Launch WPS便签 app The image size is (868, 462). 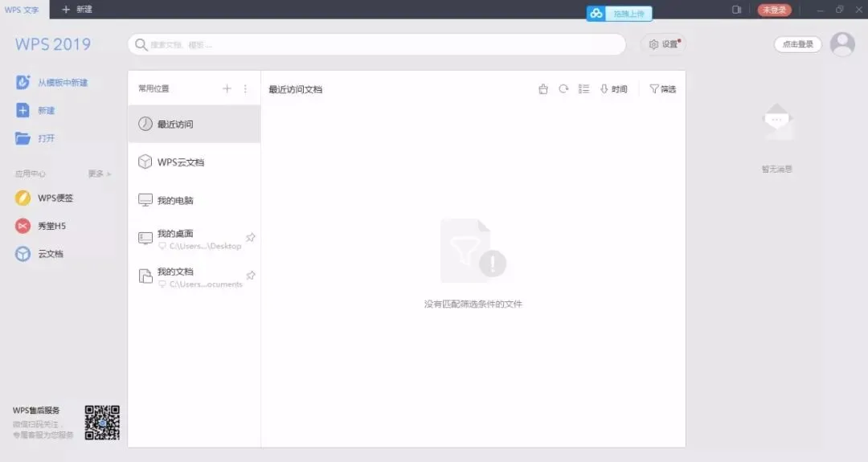44,198
